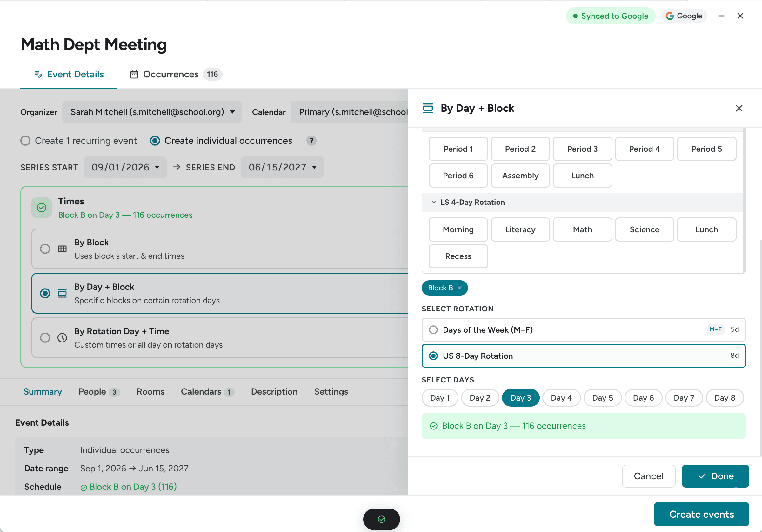This screenshot has width=762, height=532.
Task: Open the Block B on Day 3 schedule link
Action: click(x=132, y=487)
